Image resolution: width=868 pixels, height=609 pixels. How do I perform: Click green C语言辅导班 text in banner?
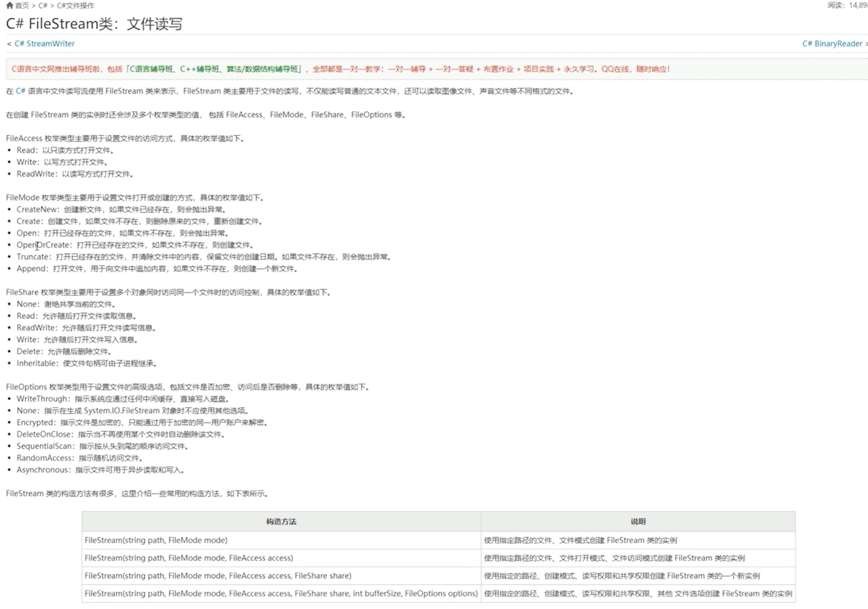coord(151,69)
